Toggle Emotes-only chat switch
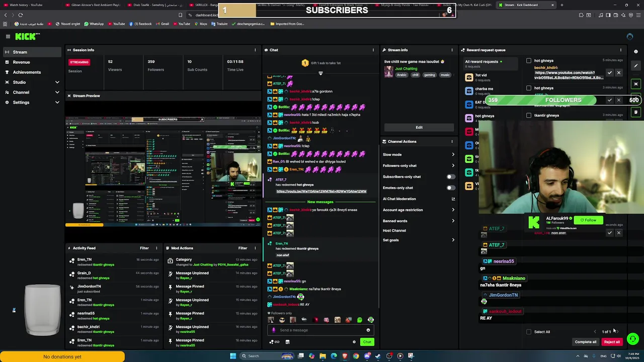Viewport: 644px width, 362px height. [451, 188]
